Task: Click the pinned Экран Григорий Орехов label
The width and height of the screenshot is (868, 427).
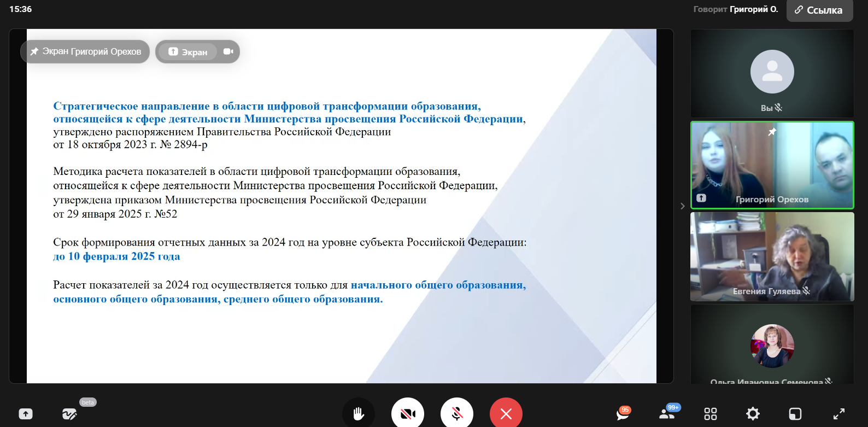Action: point(85,51)
